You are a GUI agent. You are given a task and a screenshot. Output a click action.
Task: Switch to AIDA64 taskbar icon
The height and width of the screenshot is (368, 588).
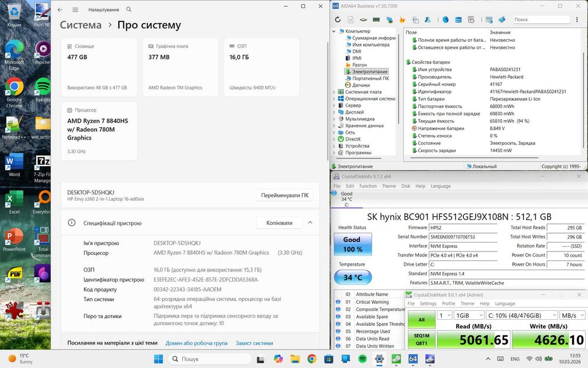click(x=413, y=359)
